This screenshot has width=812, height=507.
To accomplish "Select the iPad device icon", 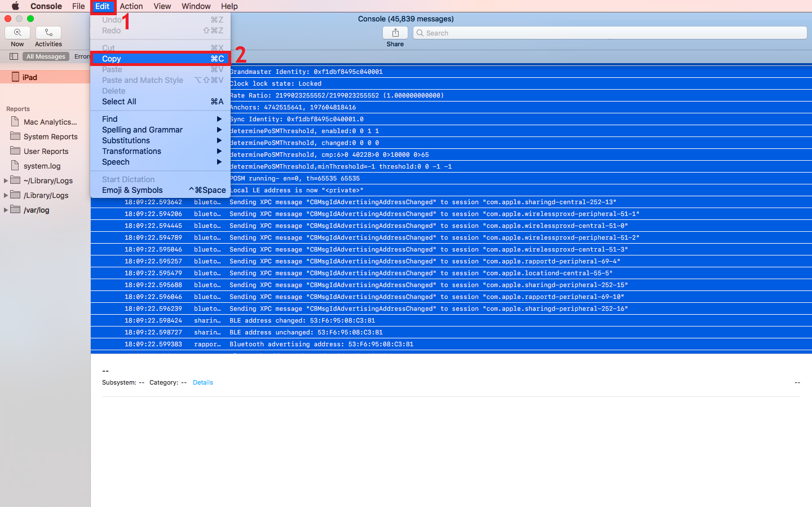I will tap(16, 77).
